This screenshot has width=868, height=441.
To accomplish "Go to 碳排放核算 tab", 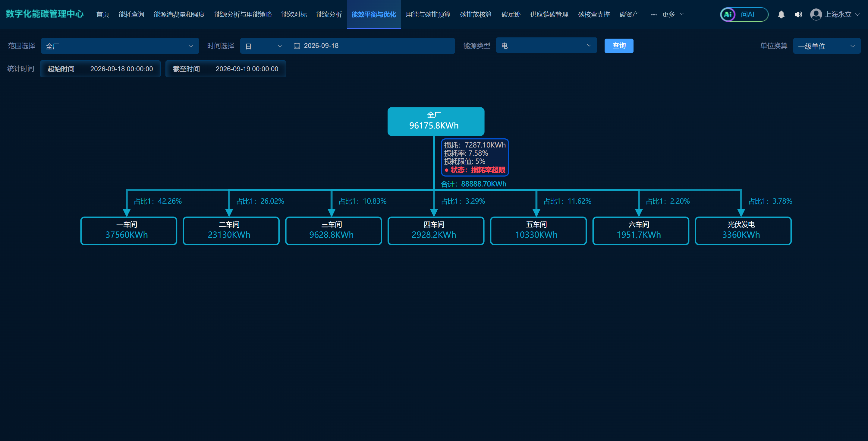I will [476, 14].
